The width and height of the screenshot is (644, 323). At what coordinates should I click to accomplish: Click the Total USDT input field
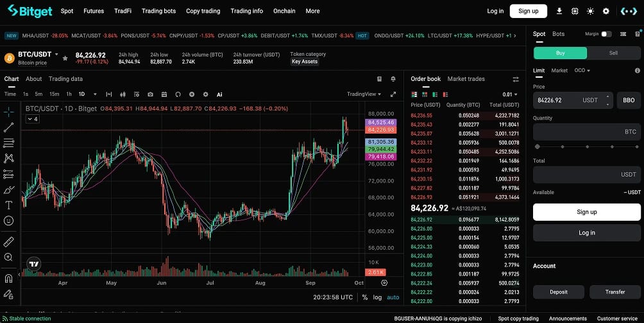586,175
